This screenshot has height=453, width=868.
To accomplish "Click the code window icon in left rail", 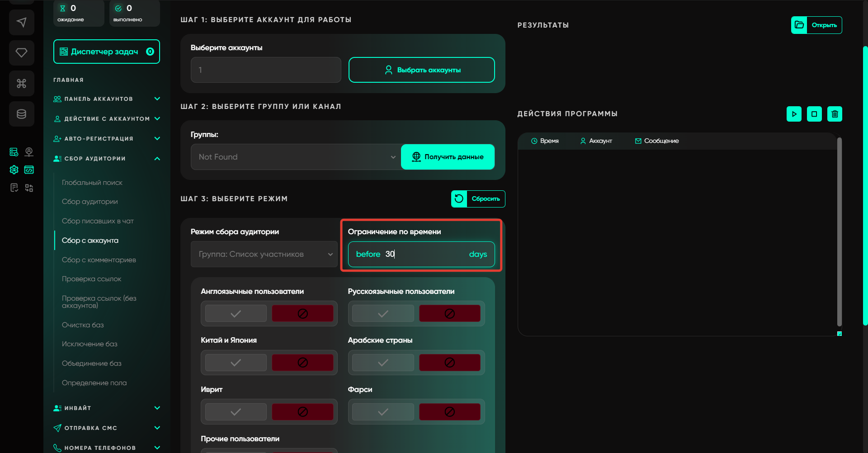I will pos(29,170).
